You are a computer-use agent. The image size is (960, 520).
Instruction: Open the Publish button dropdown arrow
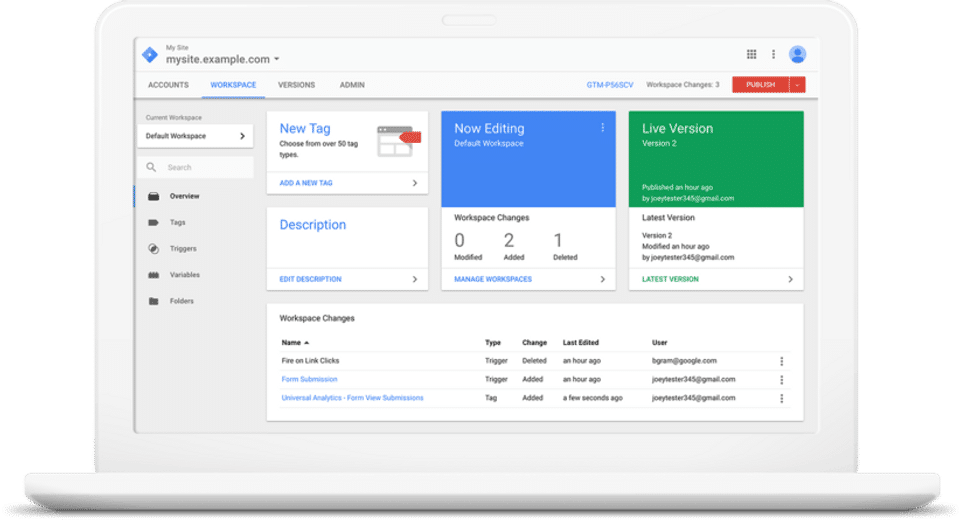pyautogui.click(x=797, y=85)
